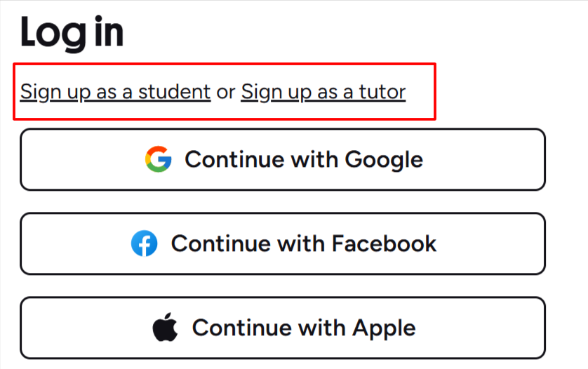Screen dimensions: 588x369
Task: Click the word "Google" in the first button
Action: point(384,160)
